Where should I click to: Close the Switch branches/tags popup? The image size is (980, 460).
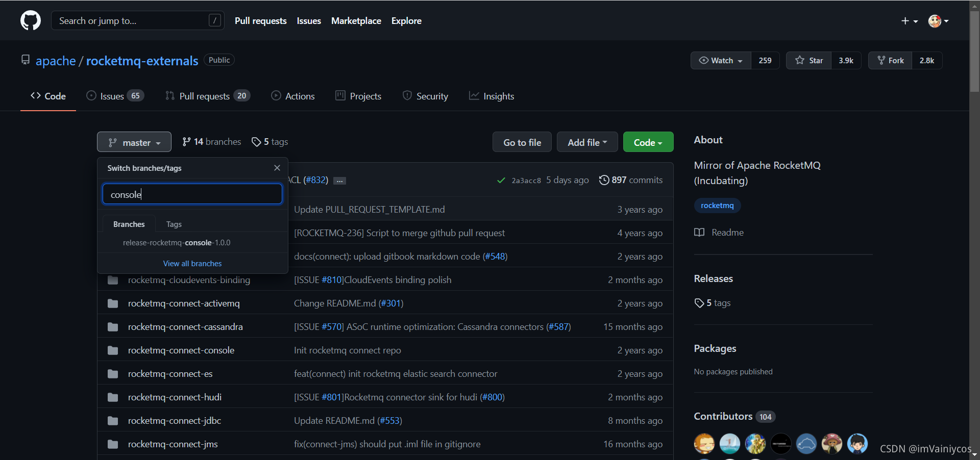(x=277, y=168)
